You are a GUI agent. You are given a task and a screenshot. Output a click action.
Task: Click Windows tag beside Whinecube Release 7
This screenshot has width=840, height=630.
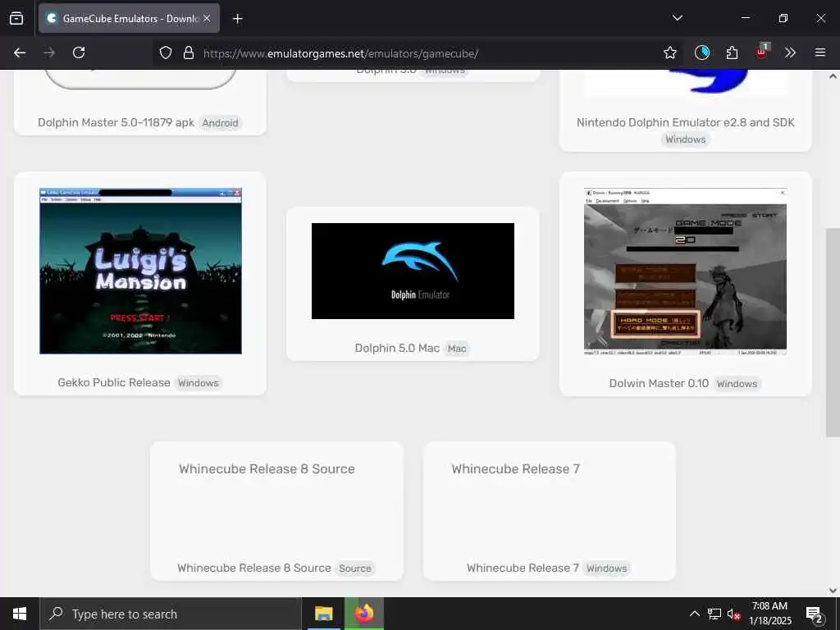pos(606,568)
